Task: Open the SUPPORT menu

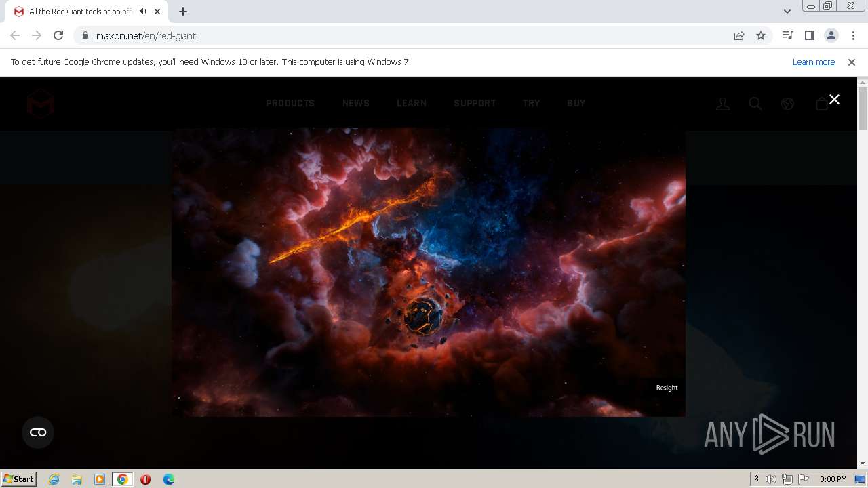Action: (475, 103)
